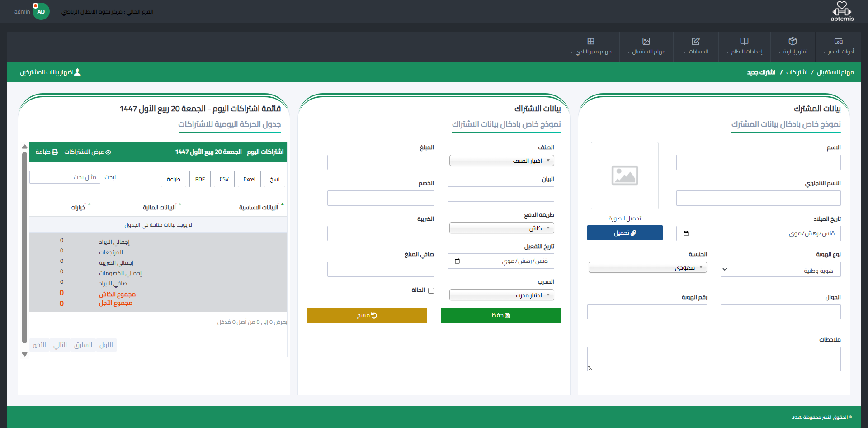Click the calendar icon in activation date field
Image resolution: width=868 pixels, height=428 pixels.
point(457,261)
